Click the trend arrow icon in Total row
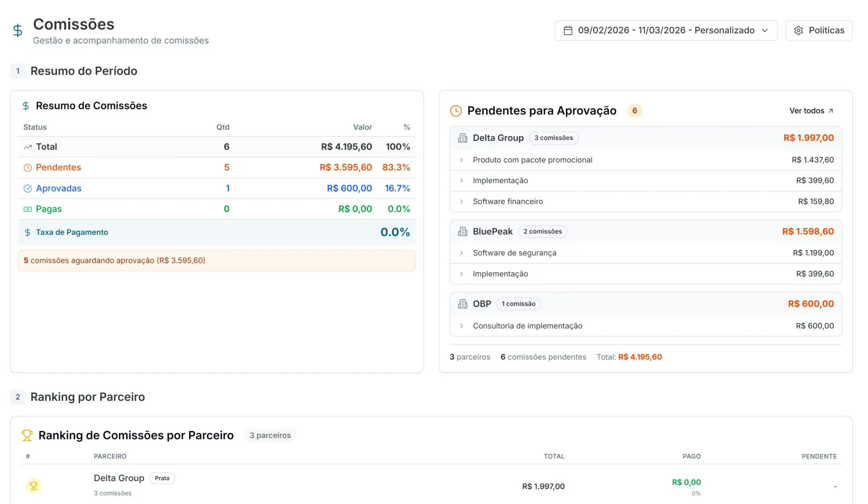 [x=28, y=147]
